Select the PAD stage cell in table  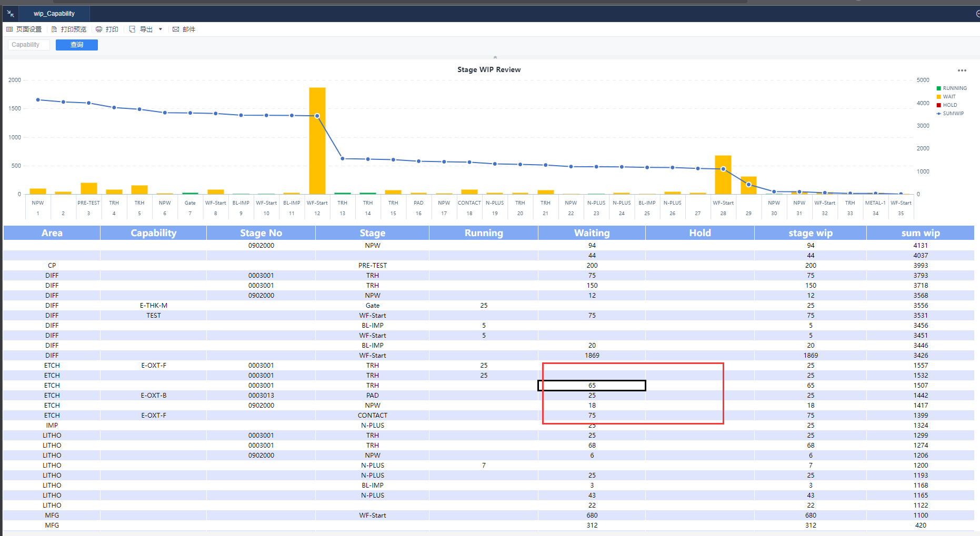[373, 396]
